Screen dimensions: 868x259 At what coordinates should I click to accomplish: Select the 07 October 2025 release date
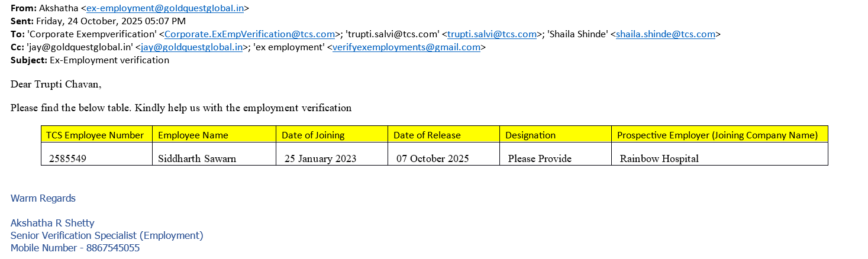(x=433, y=158)
